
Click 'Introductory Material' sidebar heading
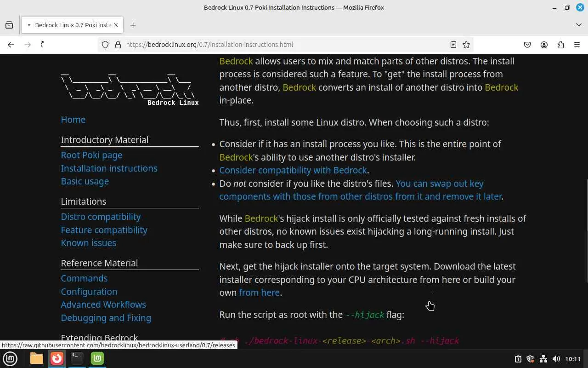(x=105, y=140)
